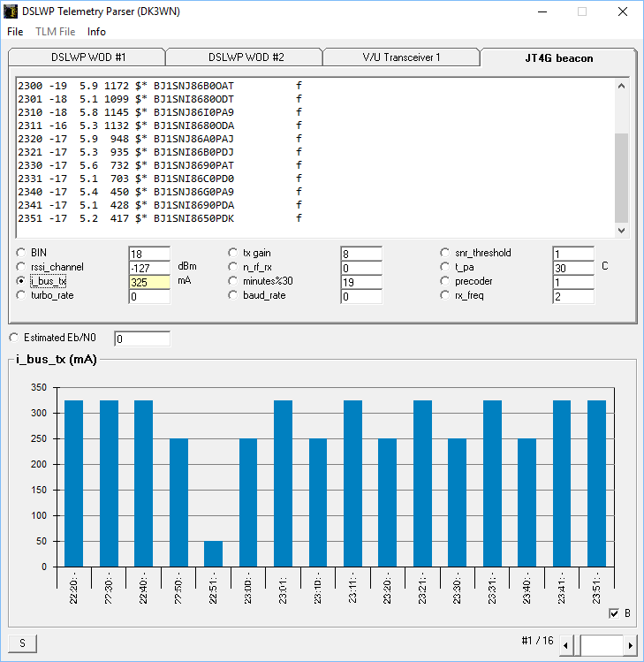Open the Info menu
The image size is (644, 662).
pos(96,32)
